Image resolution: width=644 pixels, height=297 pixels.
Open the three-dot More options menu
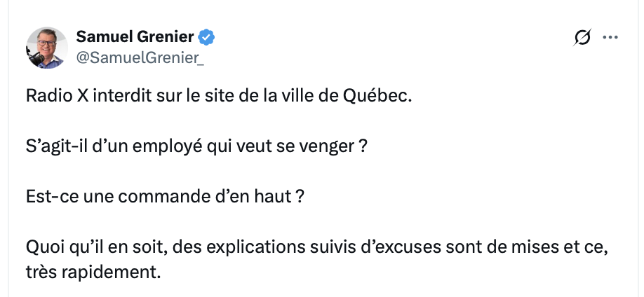[x=611, y=38]
